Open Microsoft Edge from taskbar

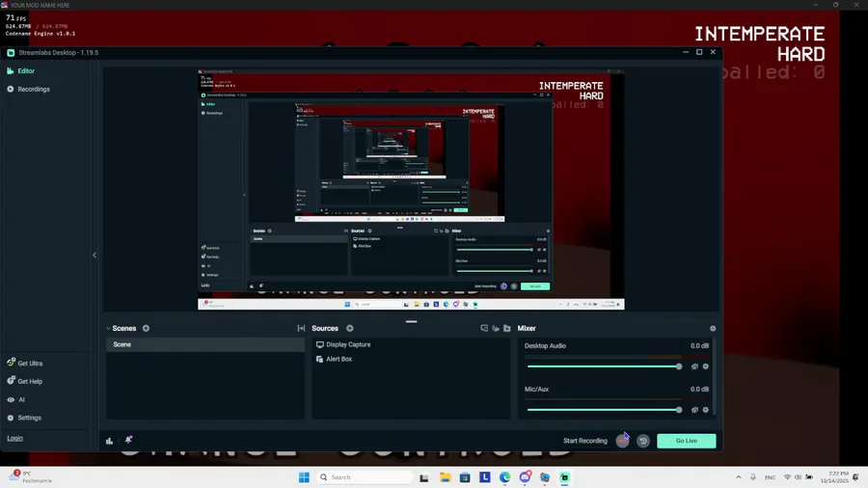(x=504, y=477)
